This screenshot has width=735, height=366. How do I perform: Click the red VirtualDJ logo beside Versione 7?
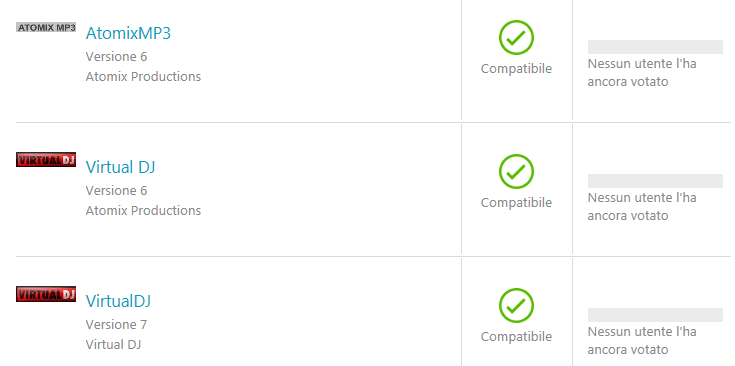coord(46,294)
